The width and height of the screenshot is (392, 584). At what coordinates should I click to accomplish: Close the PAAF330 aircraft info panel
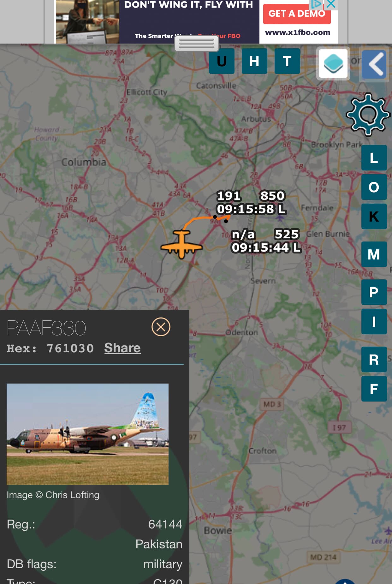(161, 327)
